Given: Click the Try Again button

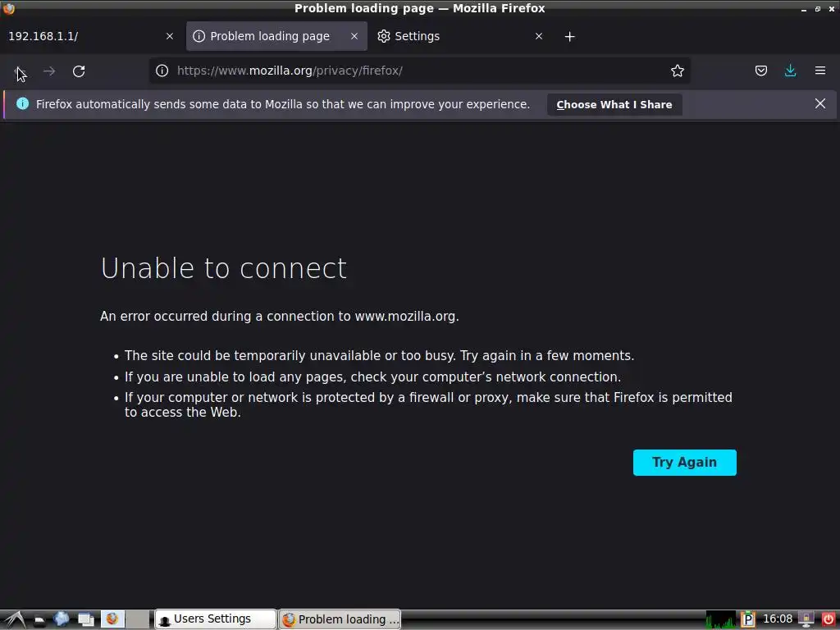Looking at the screenshot, I should pyautogui.click(x=684, y=463).
